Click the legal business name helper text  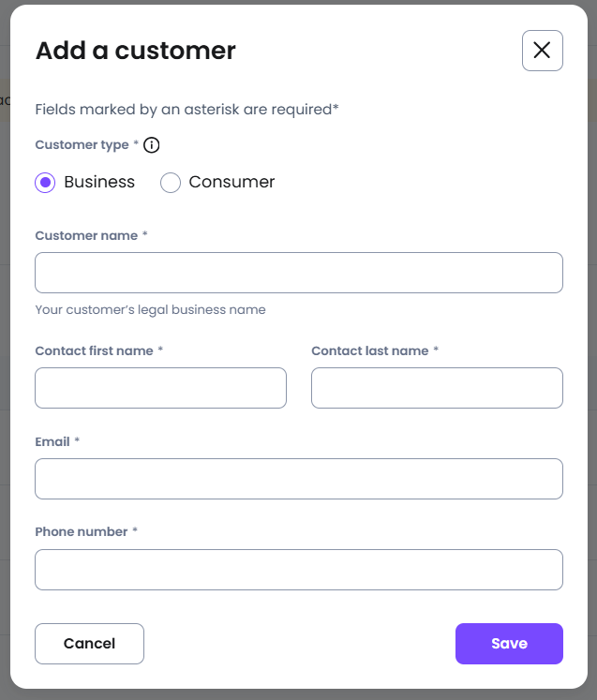[x=151, y=310]
